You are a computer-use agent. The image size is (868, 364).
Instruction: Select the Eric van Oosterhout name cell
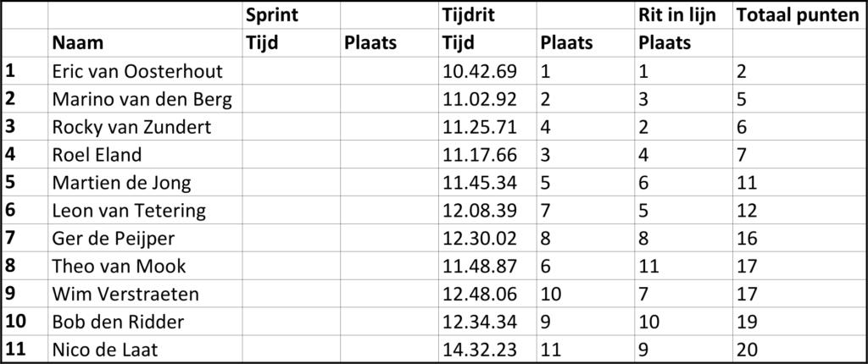(137, 71)
